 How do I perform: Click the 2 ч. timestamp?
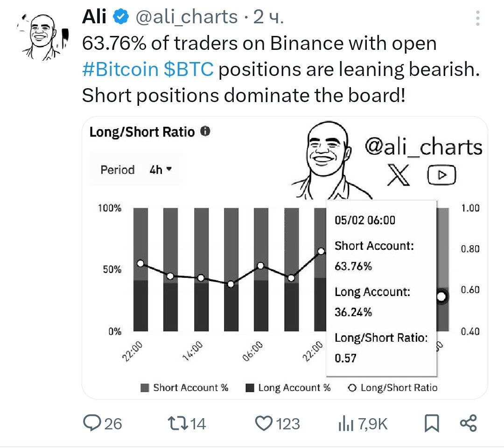click(x=268, y=17)
